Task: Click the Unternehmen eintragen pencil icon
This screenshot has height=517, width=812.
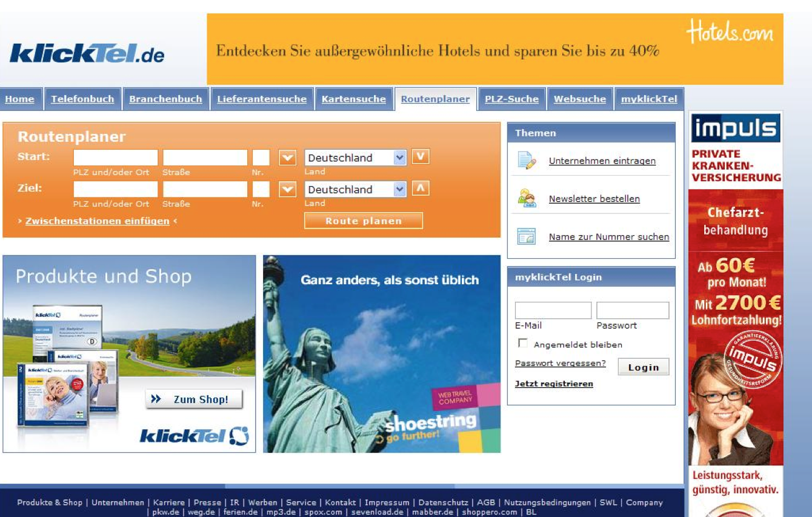Action: (x=527, y=161)
